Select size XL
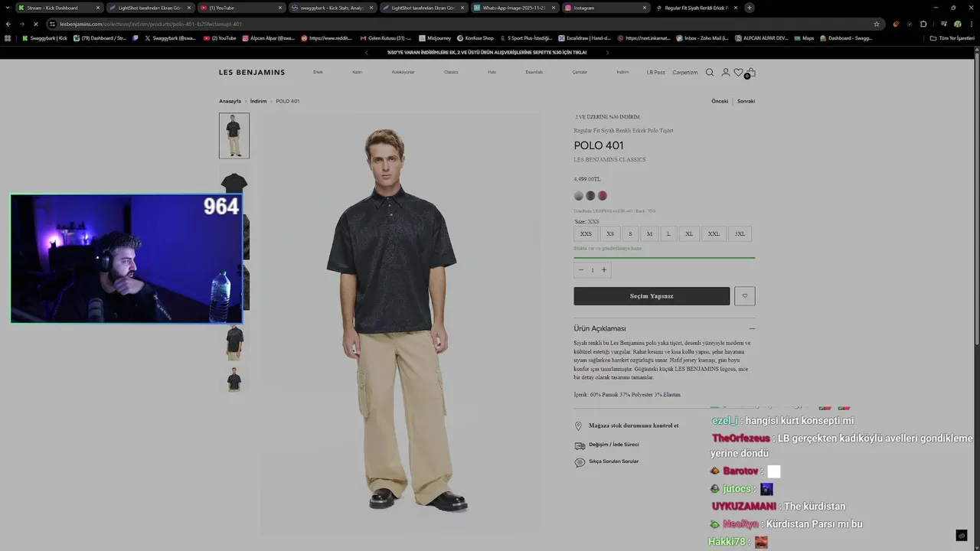The height and width of the screenshot is (551, 980). pos(689,234)
